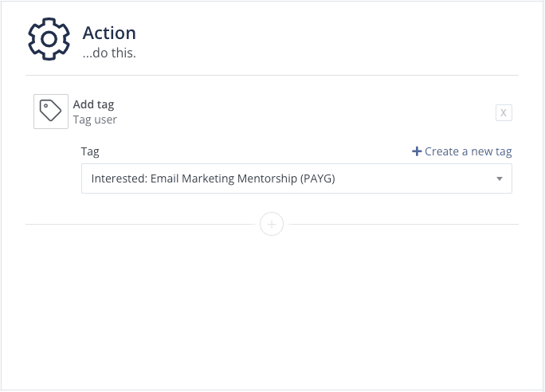
Task: Click the Action heading text
Action: [109, 33]
